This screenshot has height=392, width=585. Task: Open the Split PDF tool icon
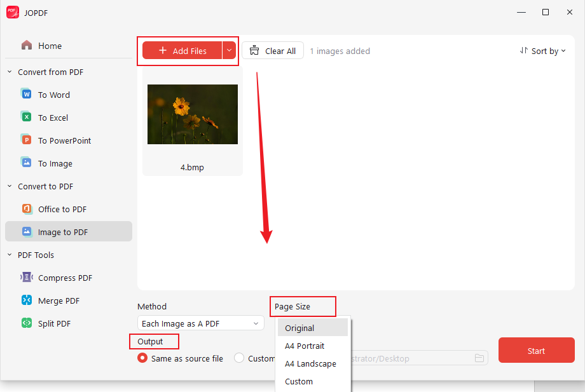[25, 323]
